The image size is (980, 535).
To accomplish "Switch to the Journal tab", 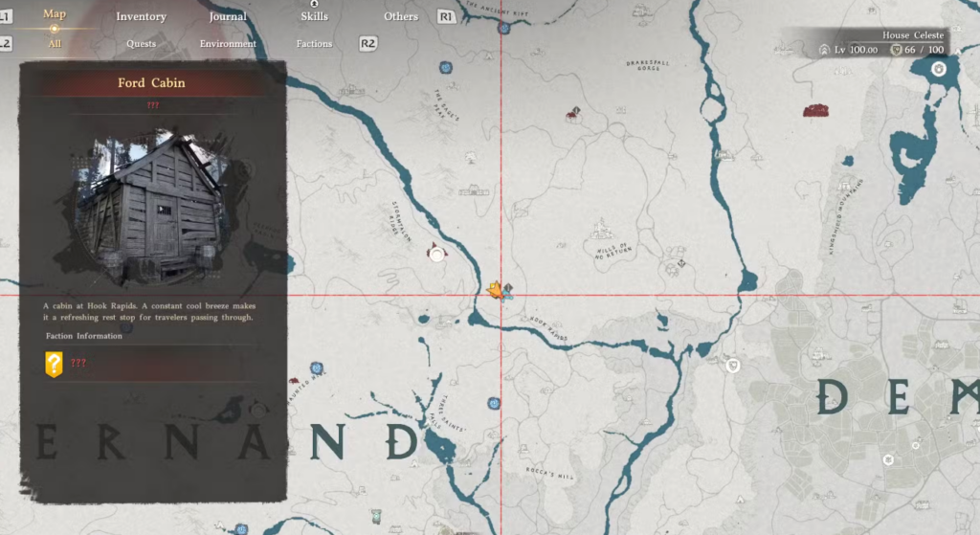I will (228, 16).
